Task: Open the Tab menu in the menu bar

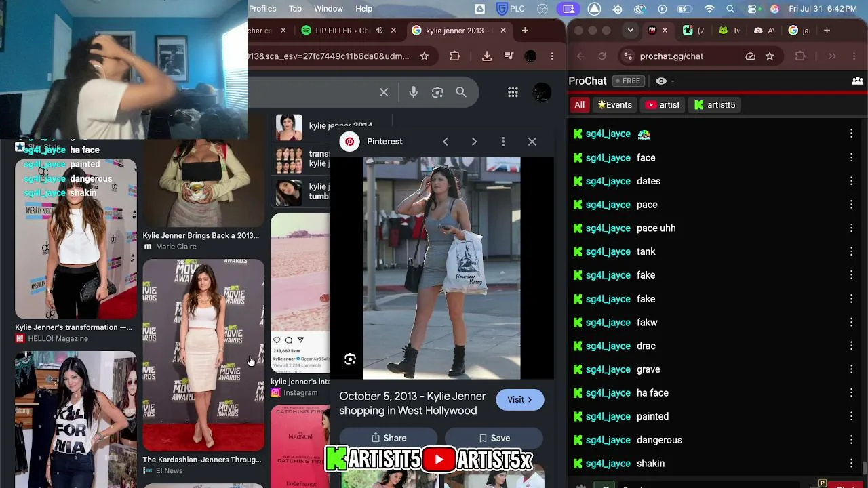Action: [295, 9]
